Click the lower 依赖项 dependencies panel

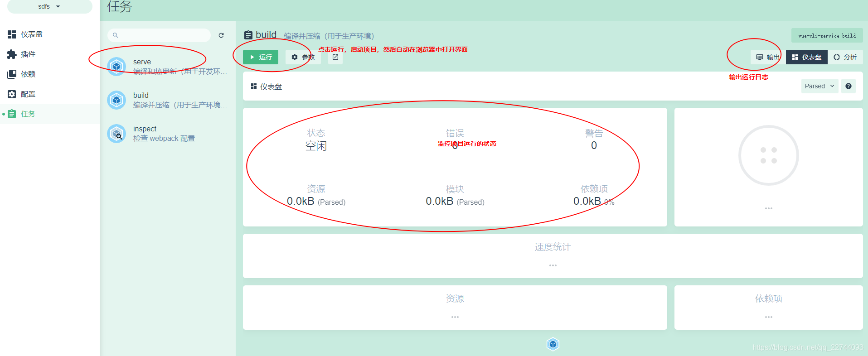tap(769, 308)
